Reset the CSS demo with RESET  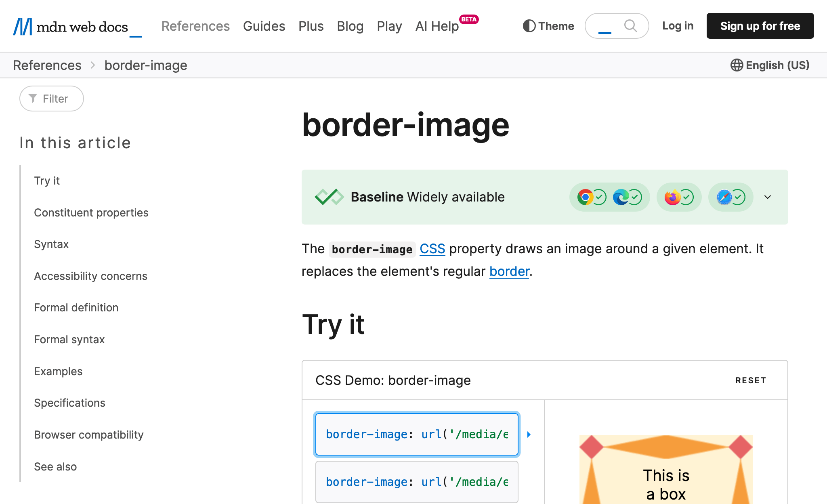(750, 380)
